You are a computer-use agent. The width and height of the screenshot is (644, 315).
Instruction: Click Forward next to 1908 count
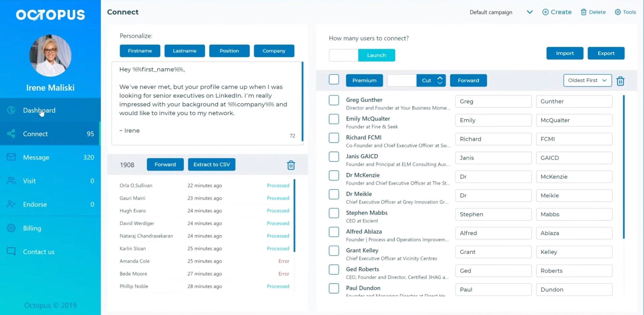pos(165,164)
